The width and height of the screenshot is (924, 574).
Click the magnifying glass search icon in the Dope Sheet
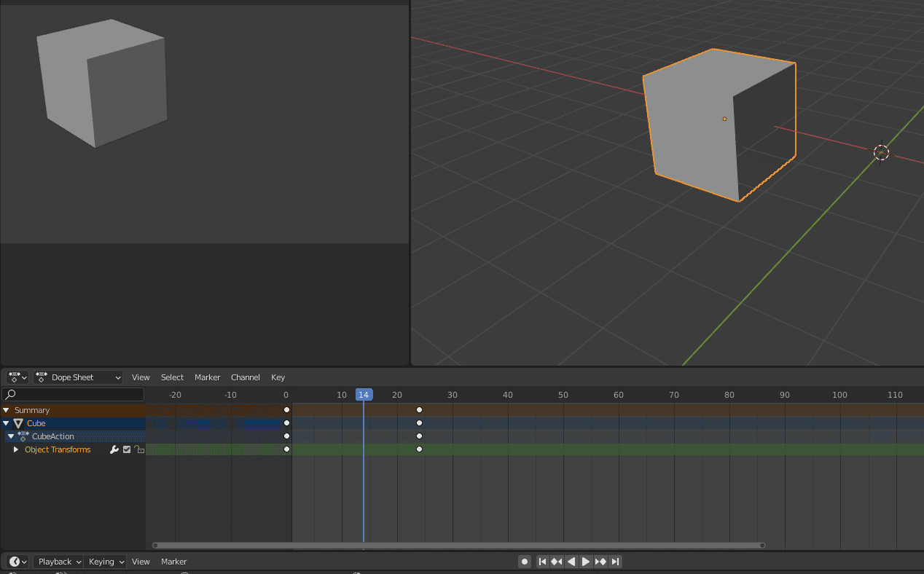coord(9,394)
